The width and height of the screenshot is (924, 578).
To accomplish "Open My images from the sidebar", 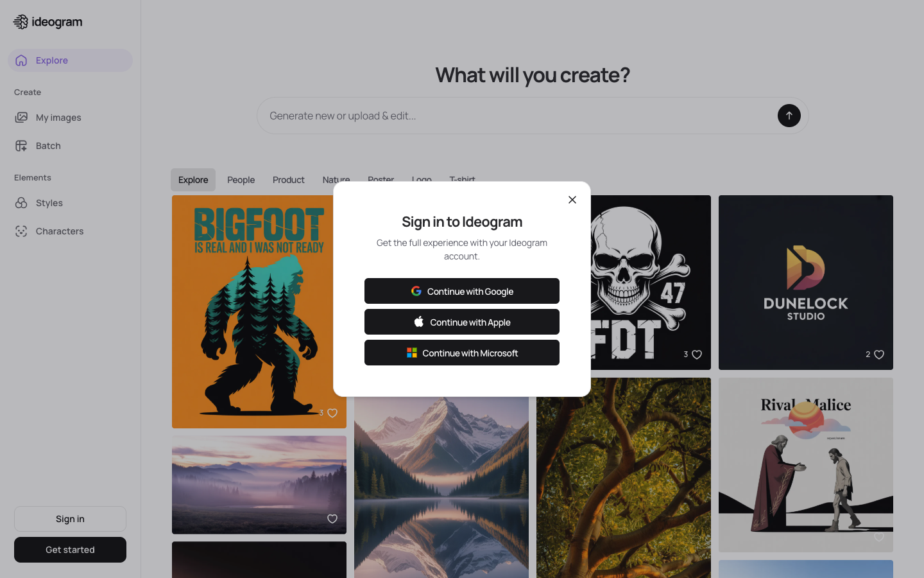I will (x=58, y=117).
